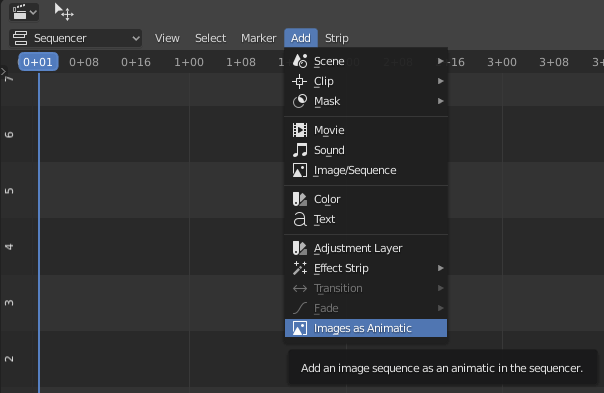This screenshot has height=393, width=604.
Task: Add an Adjustment Layer strip
Action: point(366,248)
